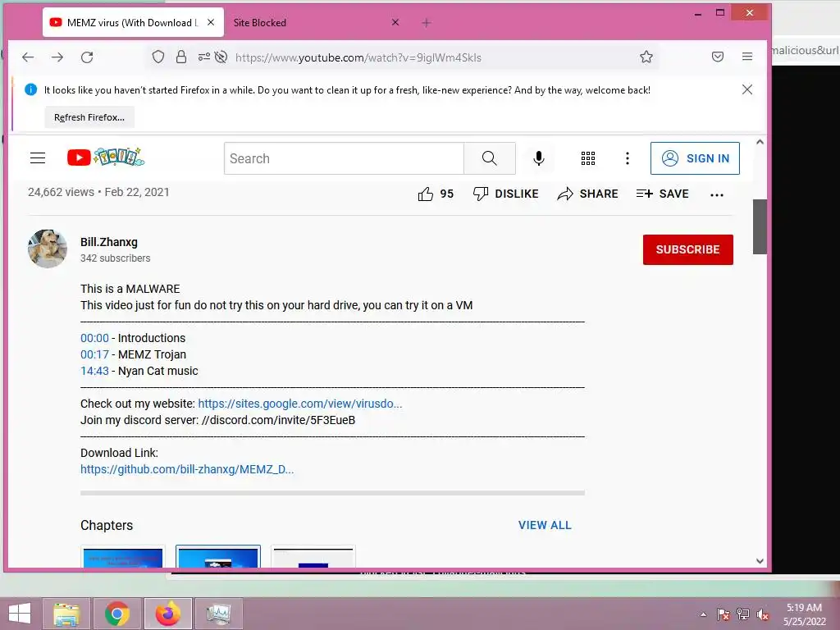This screenshot has height=630, width=840.
Task: Submit search with the magnifier button
Action: coord(489,158)
